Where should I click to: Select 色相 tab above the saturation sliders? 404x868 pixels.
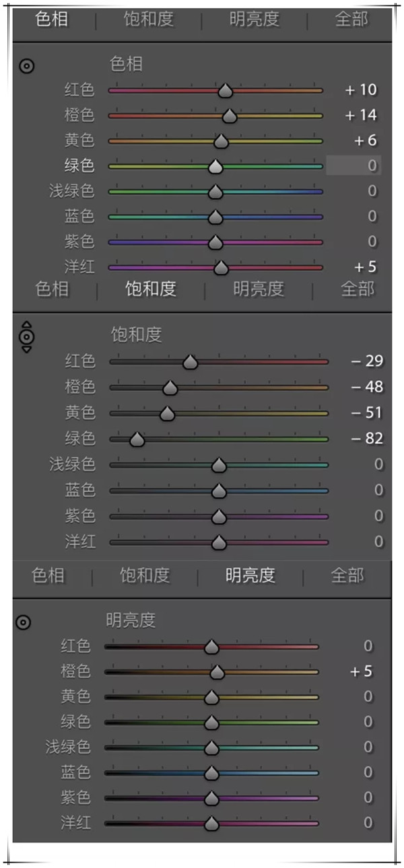click(x=52, y=289)
